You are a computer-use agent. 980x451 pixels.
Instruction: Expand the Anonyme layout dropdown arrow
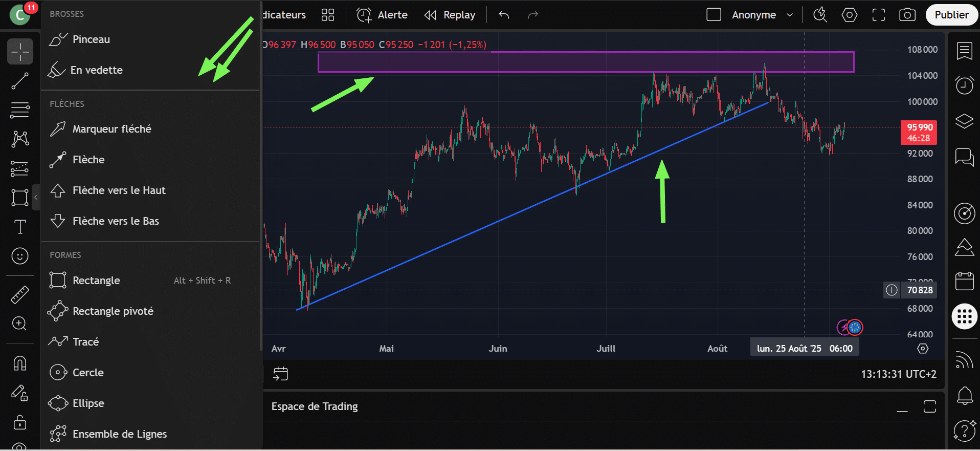click(790, 15)
